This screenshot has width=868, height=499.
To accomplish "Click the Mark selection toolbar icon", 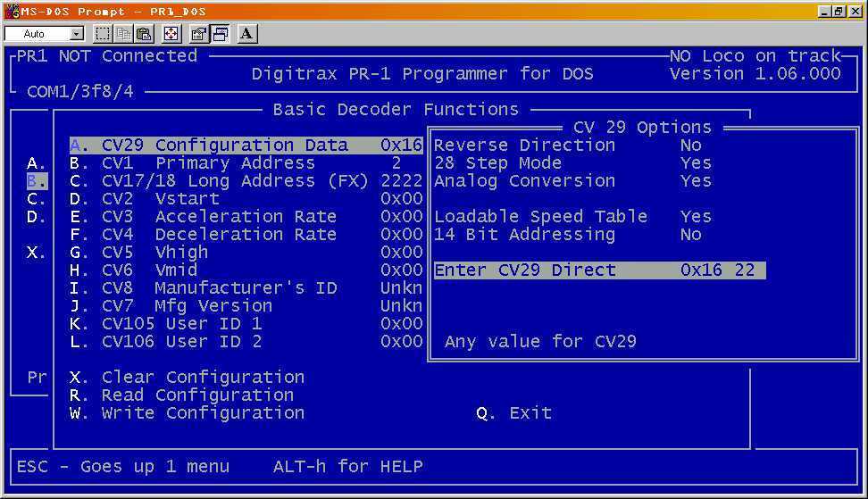I will point(103,34).
